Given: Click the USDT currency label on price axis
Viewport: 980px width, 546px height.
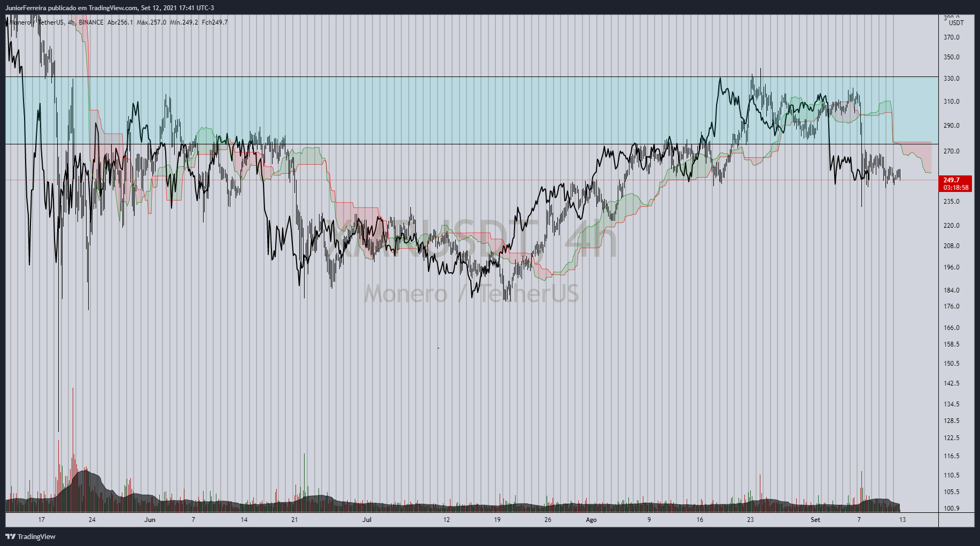Looking at the screenshot, I should point(956,23).
